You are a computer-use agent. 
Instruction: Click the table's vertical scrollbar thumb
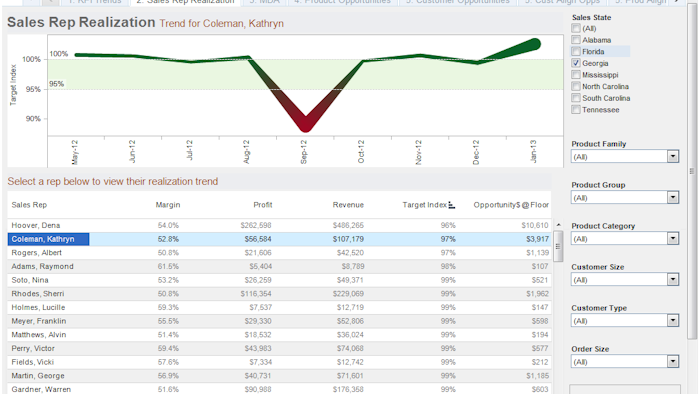click(558, 246)
